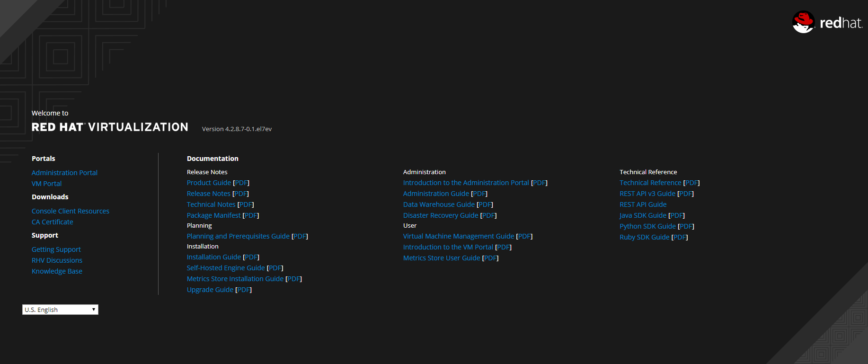Open the Self-Hosted Engine Guide
868x364 pixels.
(225, 268)
